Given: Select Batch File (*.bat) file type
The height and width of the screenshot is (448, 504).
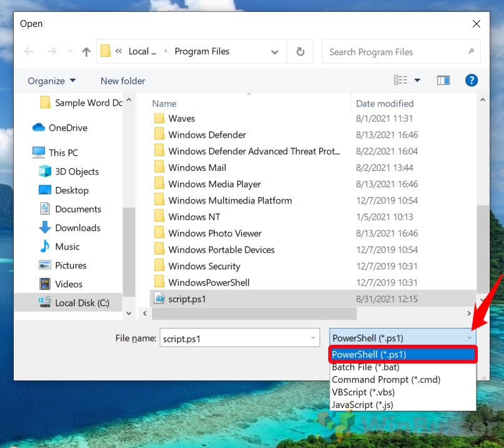Looking at the screenshot, I should [x=366, y=367].
